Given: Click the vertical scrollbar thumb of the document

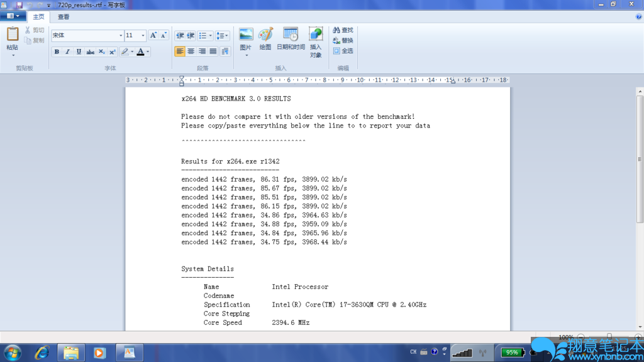Looking at the screenshot, I should 640,159.
